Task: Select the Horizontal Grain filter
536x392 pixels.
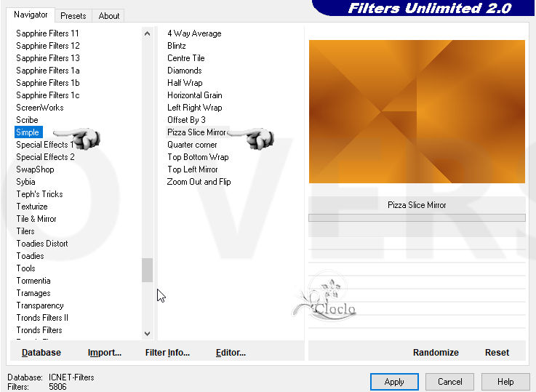Action: tap(194, 95)
